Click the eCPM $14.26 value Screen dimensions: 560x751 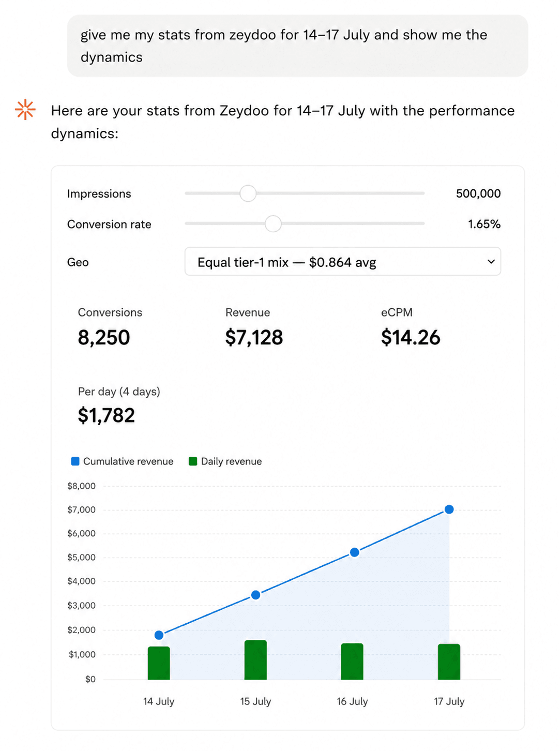click(x=411, y=338)
